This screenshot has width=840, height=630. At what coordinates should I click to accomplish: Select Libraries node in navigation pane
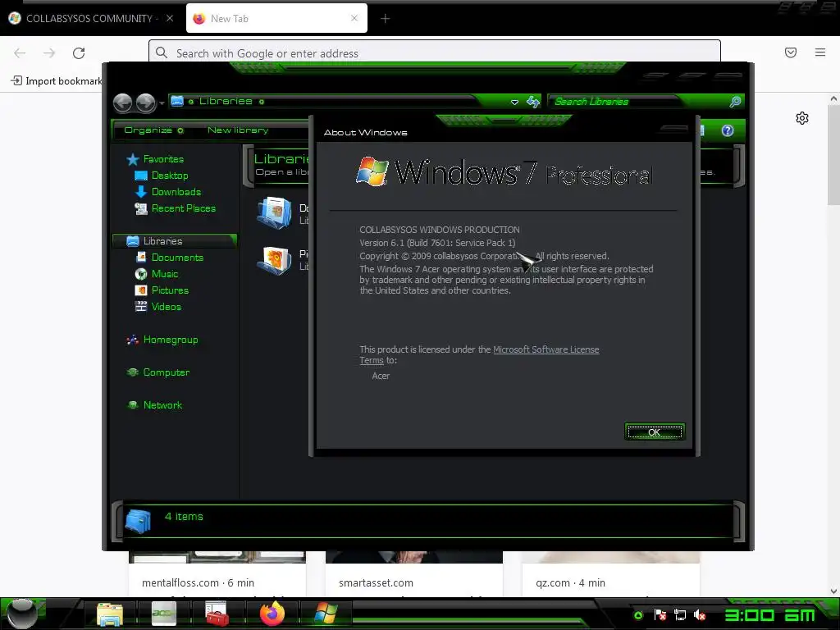click(x=175, y=241)
